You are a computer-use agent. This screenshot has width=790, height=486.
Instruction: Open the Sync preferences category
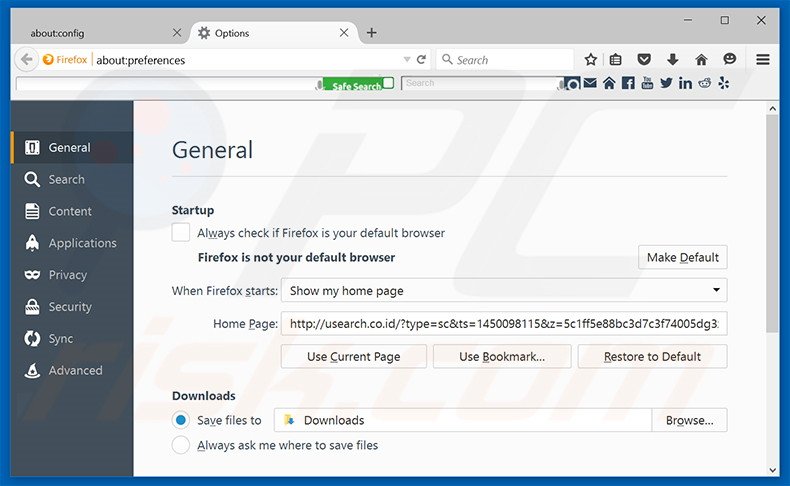72,338
